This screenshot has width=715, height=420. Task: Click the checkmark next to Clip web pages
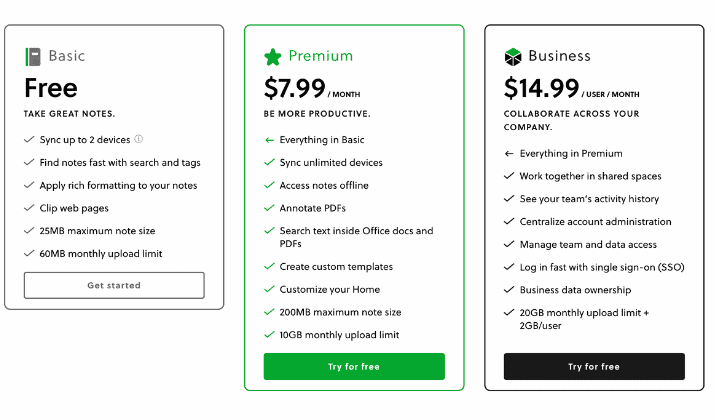[x=29, y=208]
